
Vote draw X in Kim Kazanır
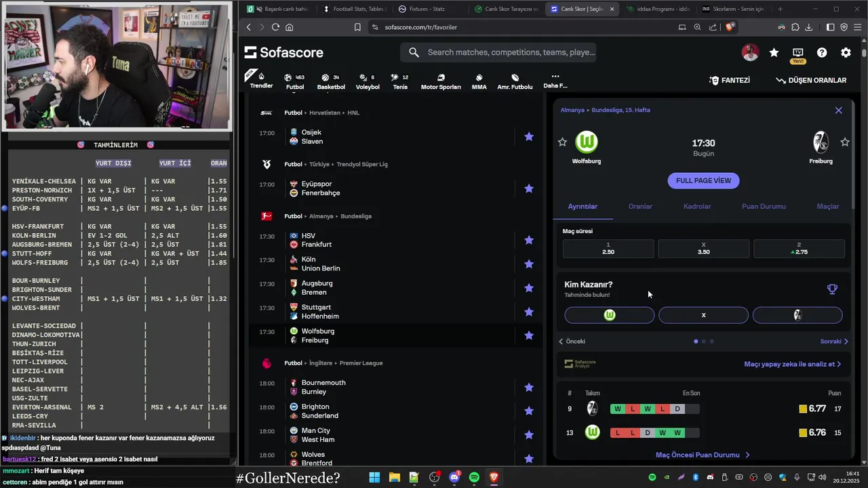click(703, 315)
